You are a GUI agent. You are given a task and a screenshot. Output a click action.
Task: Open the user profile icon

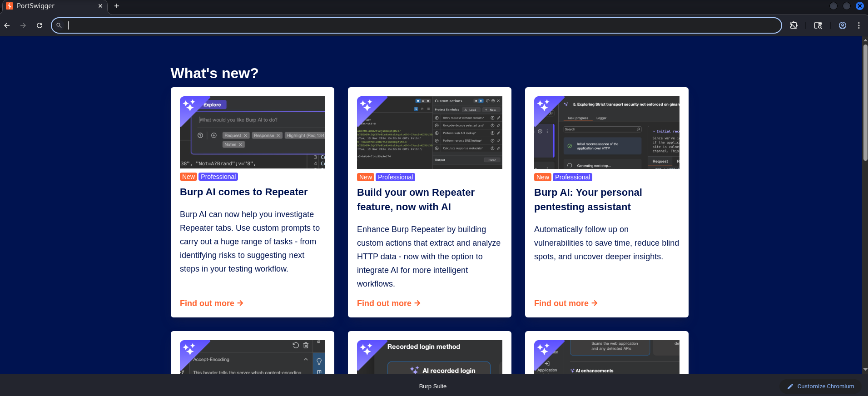coord(843,25)
